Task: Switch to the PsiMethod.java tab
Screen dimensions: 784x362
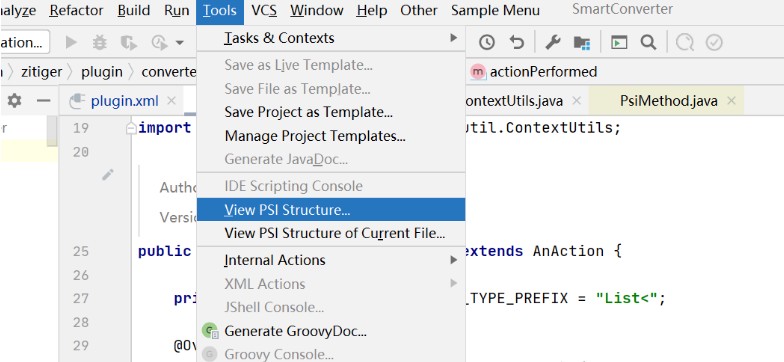Action: click(x=668, y=101)
